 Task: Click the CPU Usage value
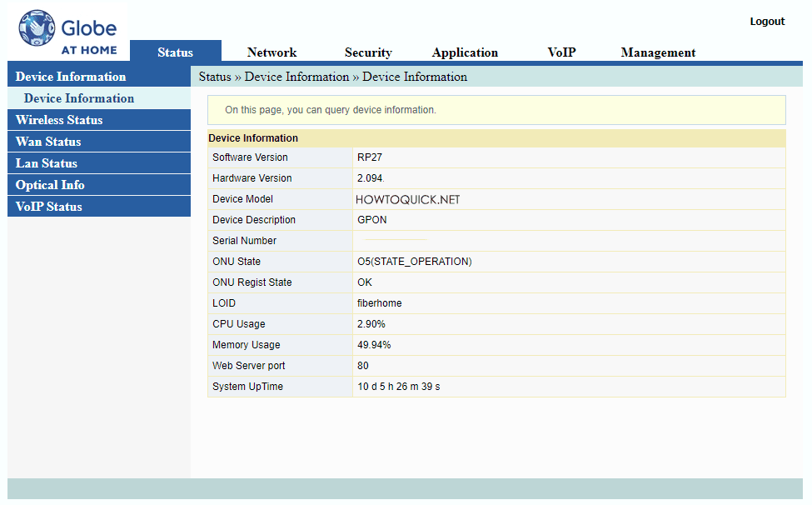click(x=370, y=323)
